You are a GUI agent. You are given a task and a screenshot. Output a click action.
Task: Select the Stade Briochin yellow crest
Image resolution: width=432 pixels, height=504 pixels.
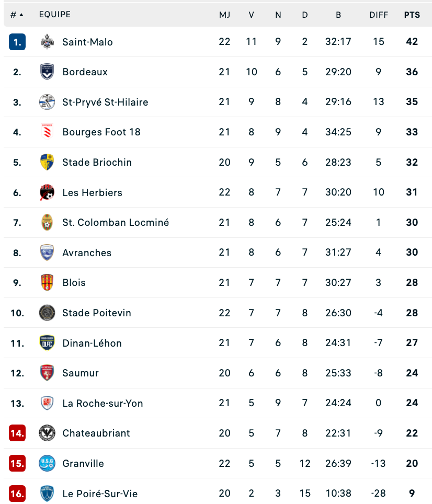pyautogui.click(x=47, y=162)
